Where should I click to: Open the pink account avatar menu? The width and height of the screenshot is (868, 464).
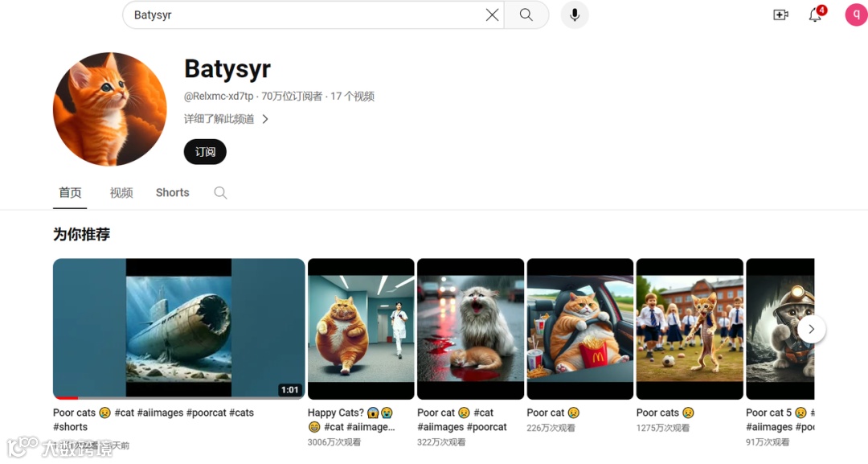tap(856, 15)
